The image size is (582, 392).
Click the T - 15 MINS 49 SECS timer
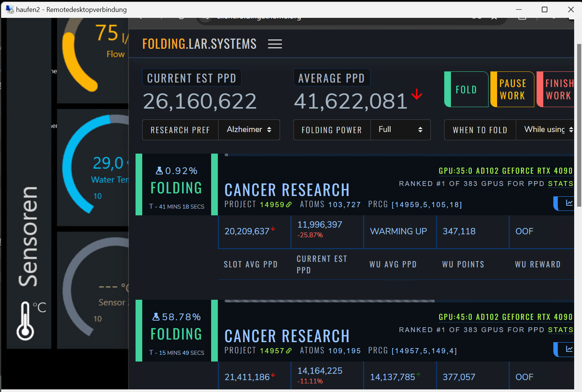pos(176,353)
